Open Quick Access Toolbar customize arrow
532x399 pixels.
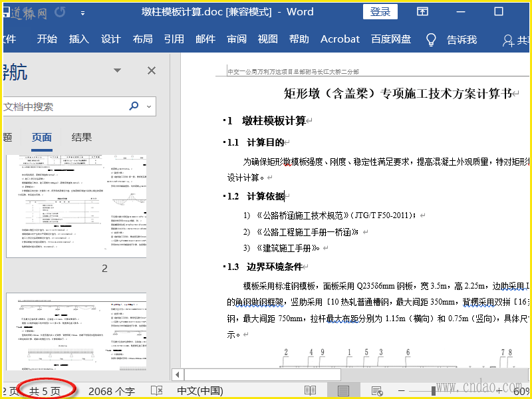tap(82, 13)
